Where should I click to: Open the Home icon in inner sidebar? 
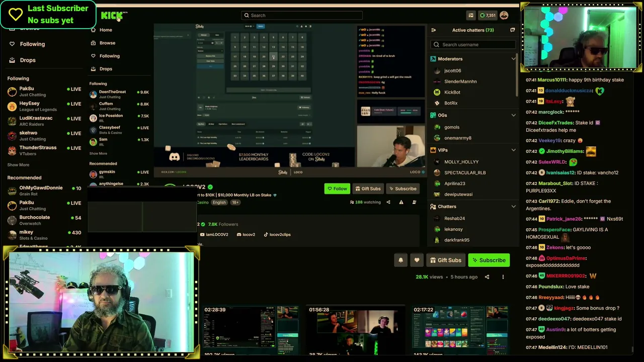93,30
